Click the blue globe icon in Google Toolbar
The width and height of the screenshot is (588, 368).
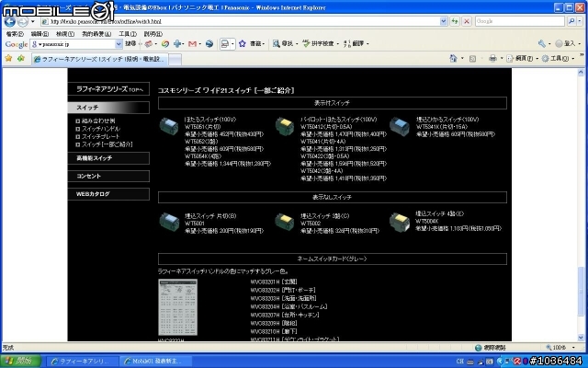[209, 44]
